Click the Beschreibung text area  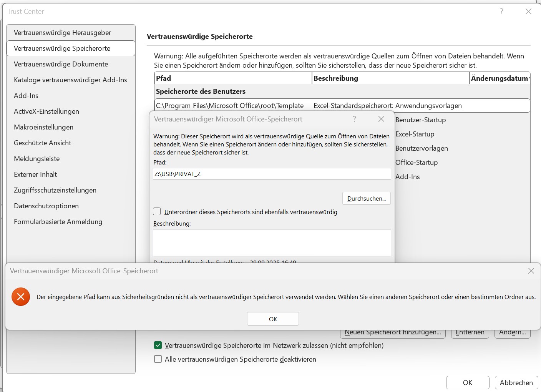point(272,243)
